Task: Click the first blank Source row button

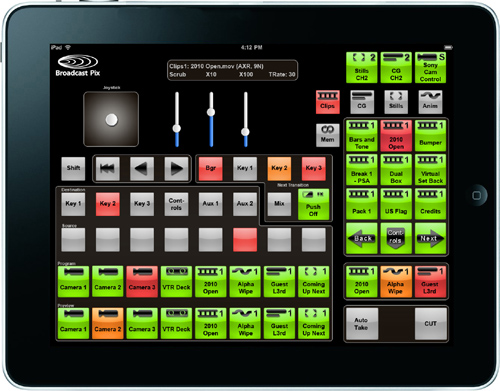Action: [73, 240]
